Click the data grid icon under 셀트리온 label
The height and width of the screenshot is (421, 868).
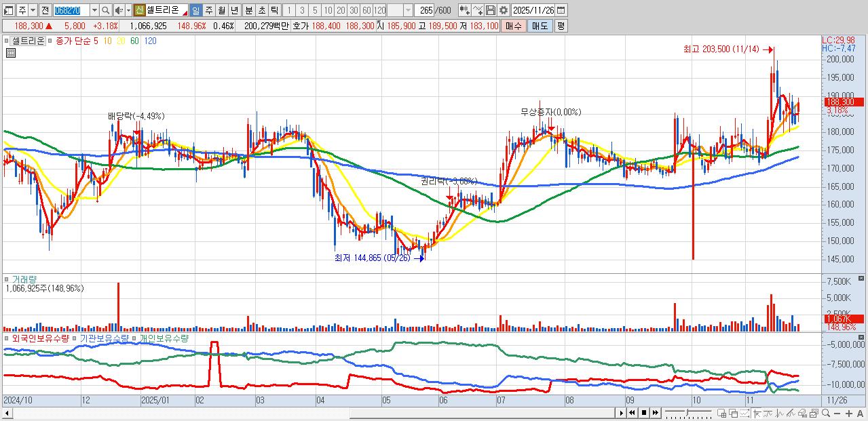point(11,52)
